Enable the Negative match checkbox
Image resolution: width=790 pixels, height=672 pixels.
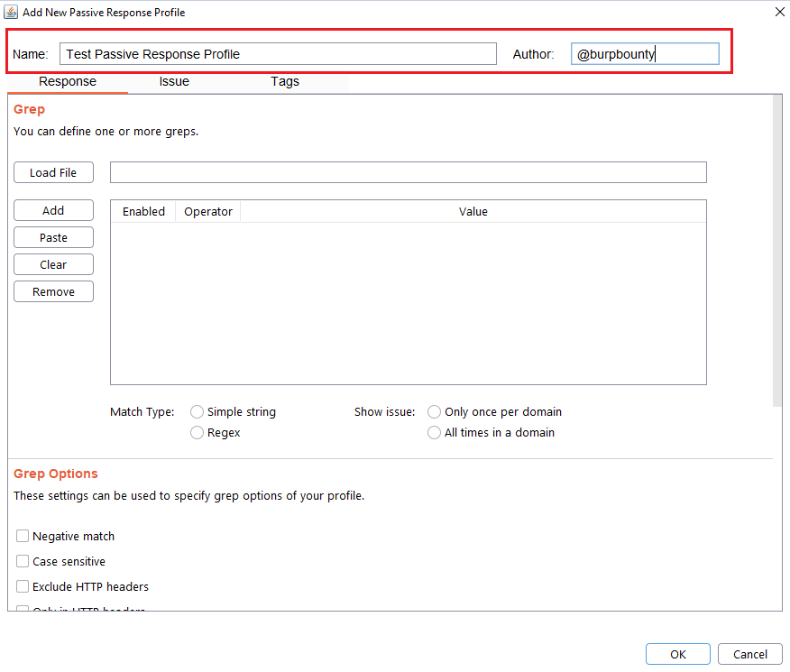pos(23,536)
